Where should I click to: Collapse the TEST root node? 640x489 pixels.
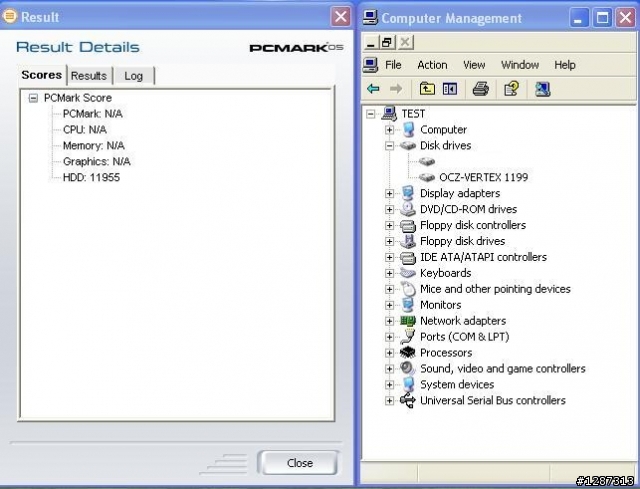pyautogui.click(x=371, y=114)
